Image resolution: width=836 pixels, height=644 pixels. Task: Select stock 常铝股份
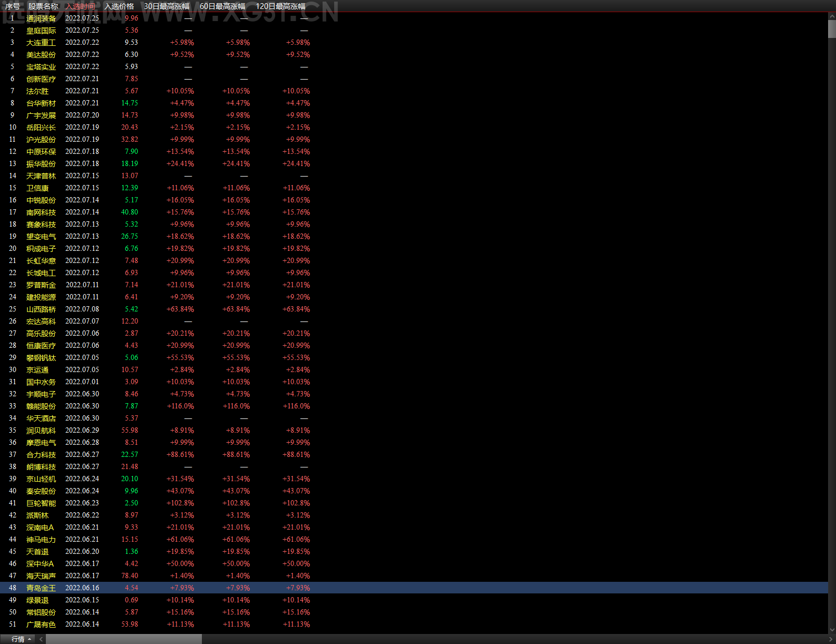(41, 612)
